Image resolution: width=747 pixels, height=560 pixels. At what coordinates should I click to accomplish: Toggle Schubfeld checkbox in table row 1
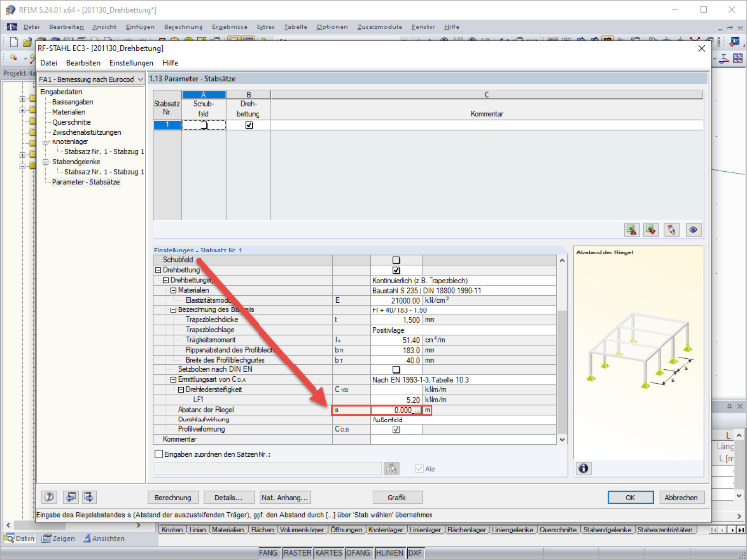click(203, 125)
